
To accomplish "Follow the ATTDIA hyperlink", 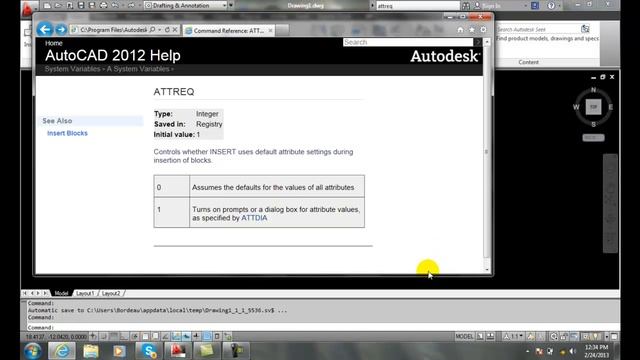I will [x=254, y=218].
